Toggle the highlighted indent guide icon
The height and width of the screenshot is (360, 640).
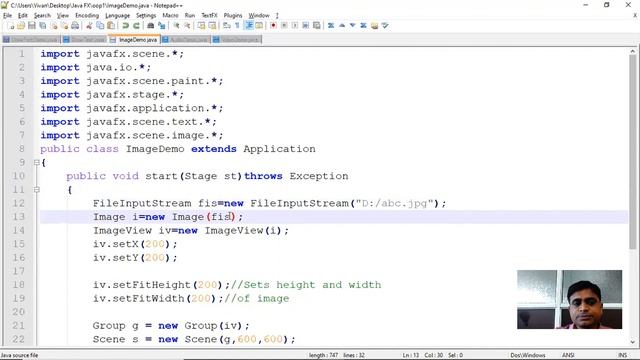(x=249, y=26)
